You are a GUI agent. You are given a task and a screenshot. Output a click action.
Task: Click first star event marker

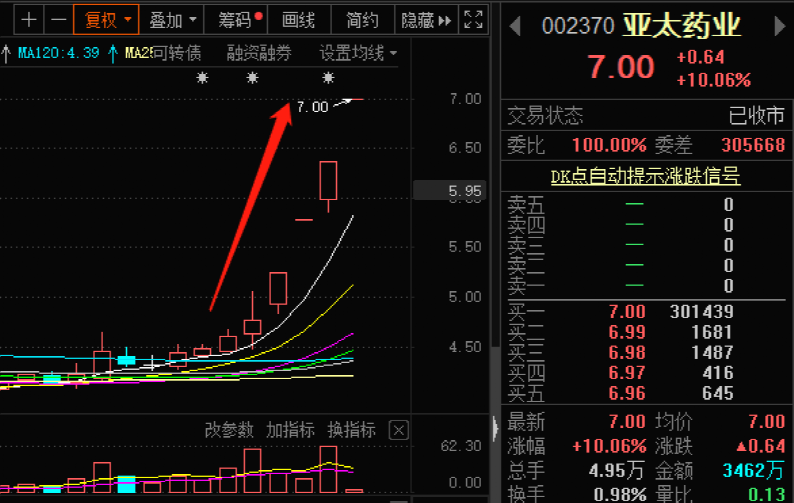pos(202,78)
